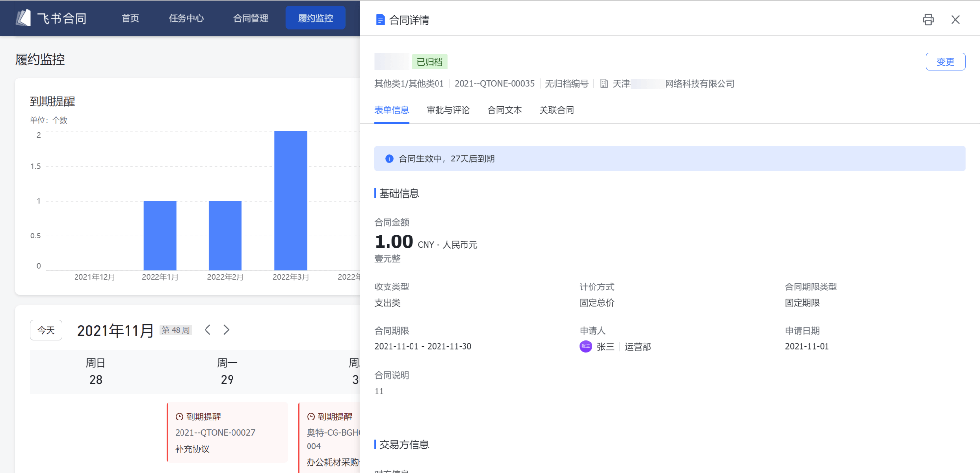The width and height of the screenshot is (980, 473).
Task: Click the company building icon before 天津
Action: 604,84
